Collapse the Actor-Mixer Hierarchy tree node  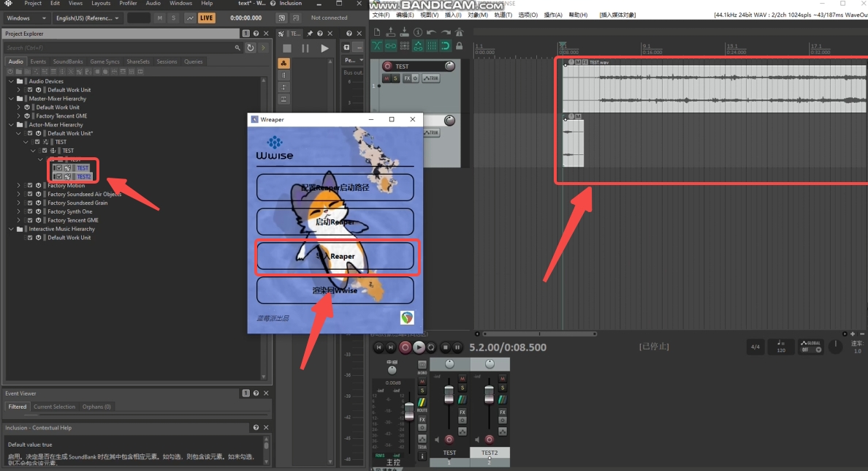pos(11,125)
